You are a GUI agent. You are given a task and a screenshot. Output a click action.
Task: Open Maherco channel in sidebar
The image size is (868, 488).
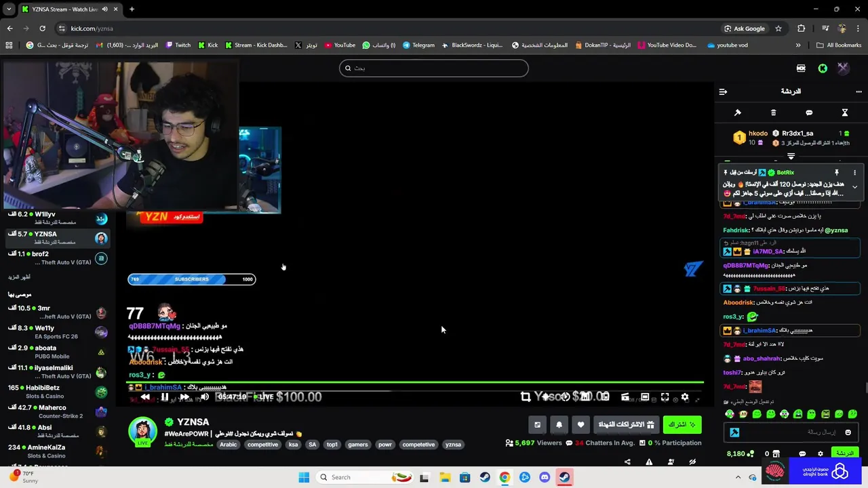click(x=57, y=411)
